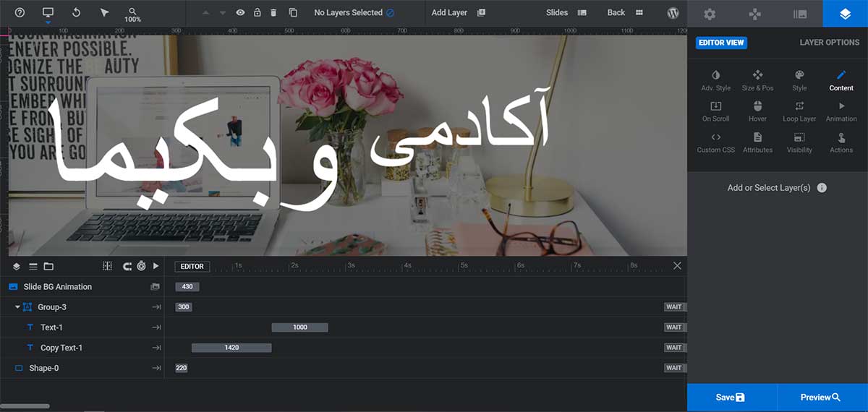Click the timeline film-strip frames icon
Screen dimensions: 868x412
108,266
